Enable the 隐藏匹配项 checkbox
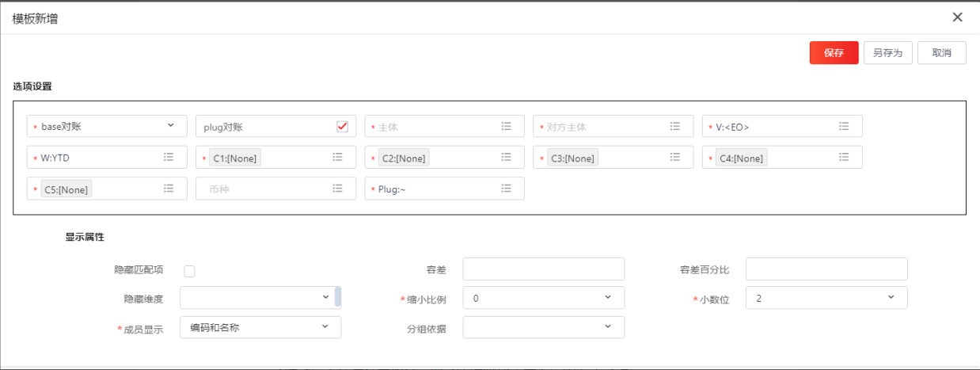980x370 pixels. 189,271
